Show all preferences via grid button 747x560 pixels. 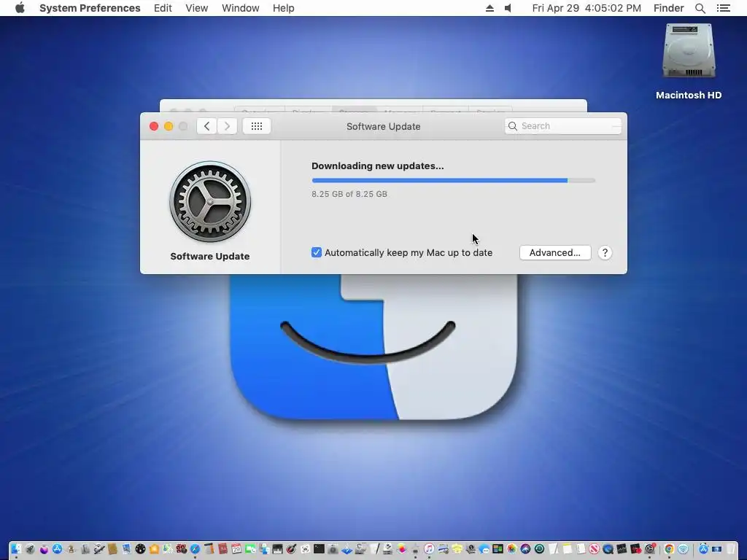click(257, 126)
